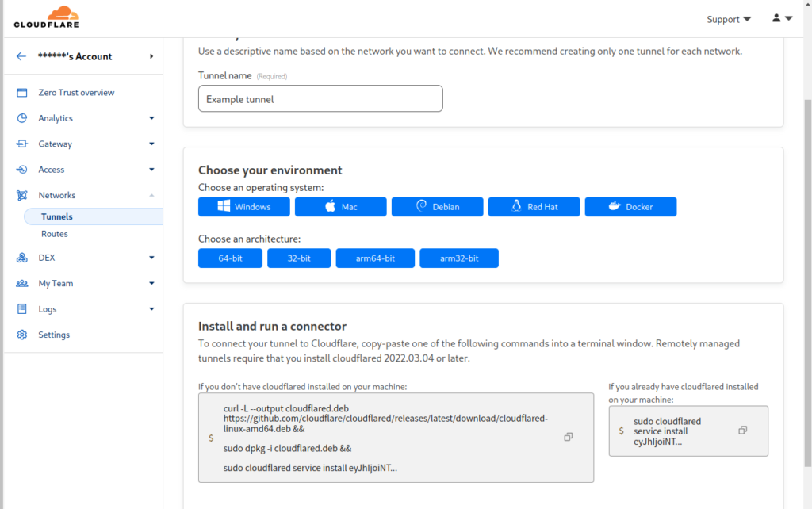Choose Debian operating system
Image resolution: width=812 pixels, height=509 pixels.
(437, 207)
